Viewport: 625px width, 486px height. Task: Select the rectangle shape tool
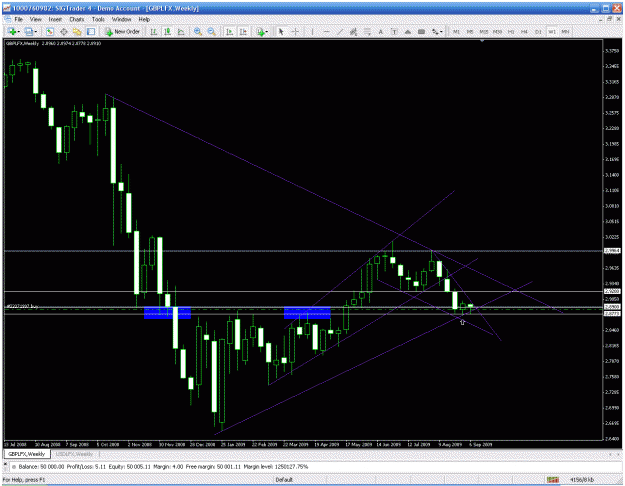click(421, 31)
